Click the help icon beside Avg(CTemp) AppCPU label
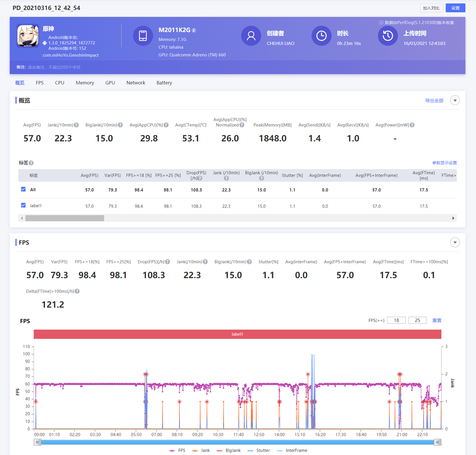 tap(166, 125)
